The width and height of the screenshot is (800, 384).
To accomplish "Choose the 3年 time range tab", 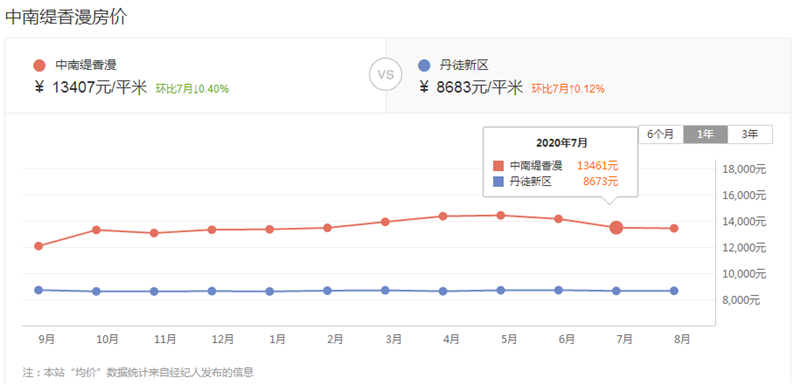I will point(750,135).
